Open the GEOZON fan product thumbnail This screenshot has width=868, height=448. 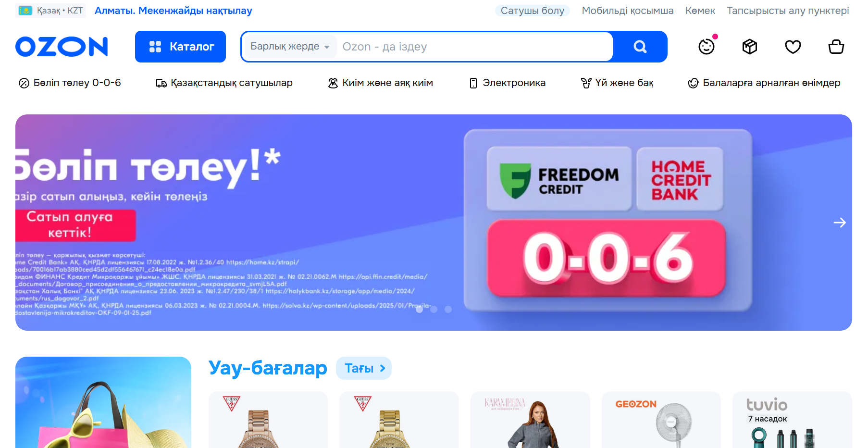click(661, 420)
